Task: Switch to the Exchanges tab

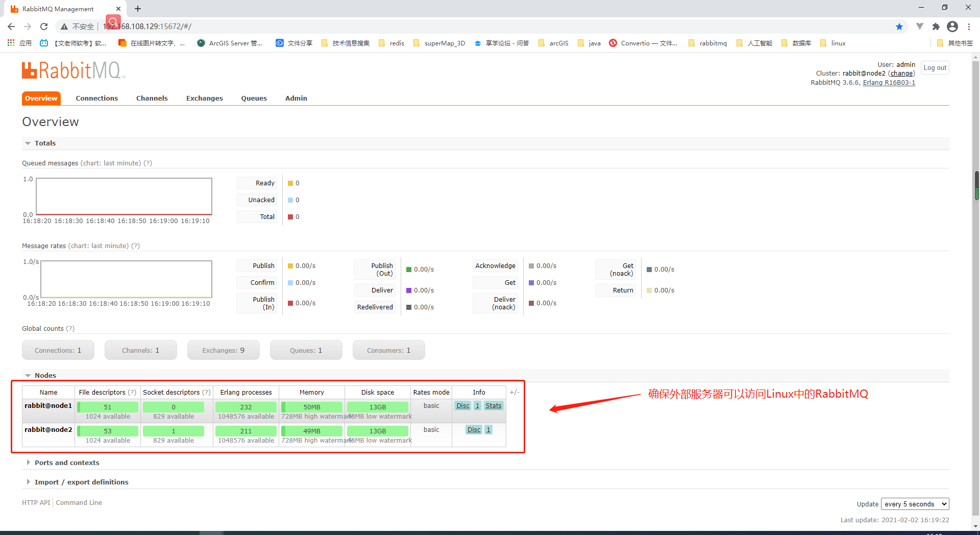Action: [204, 98]
